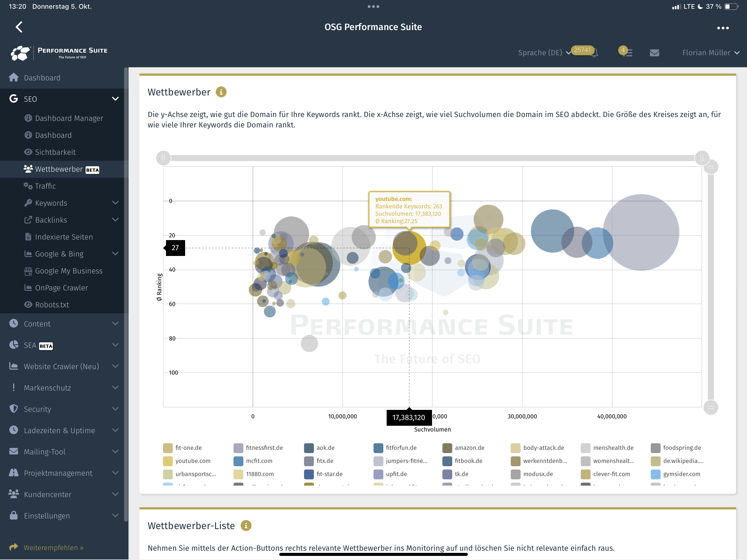The image size is (747, 560).
Task: Click the Performance Suite logo
Action: (x=59, y=53)
